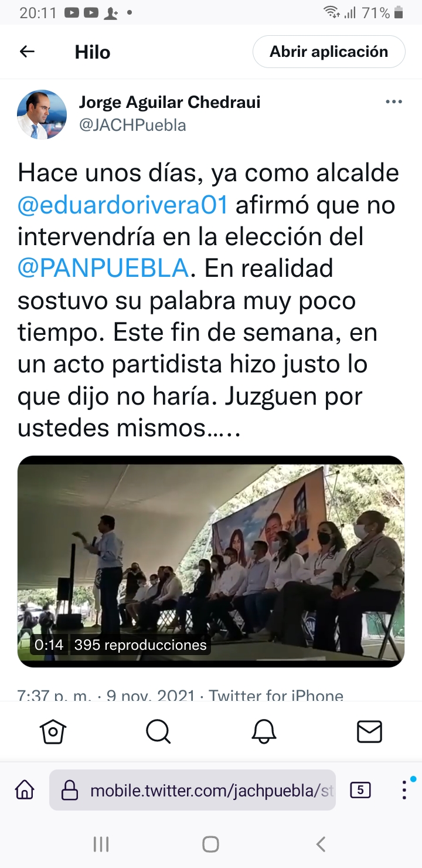The width and height of the screenshot is (422, 868).
Task: Click Abrir aplicación button
Action: [329, 52]
